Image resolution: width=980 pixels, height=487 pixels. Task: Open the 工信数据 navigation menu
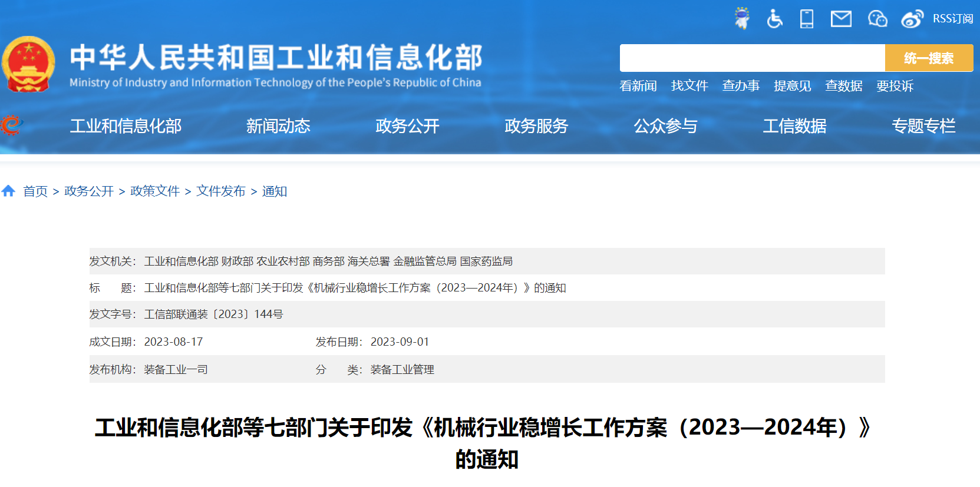(794, 126)
